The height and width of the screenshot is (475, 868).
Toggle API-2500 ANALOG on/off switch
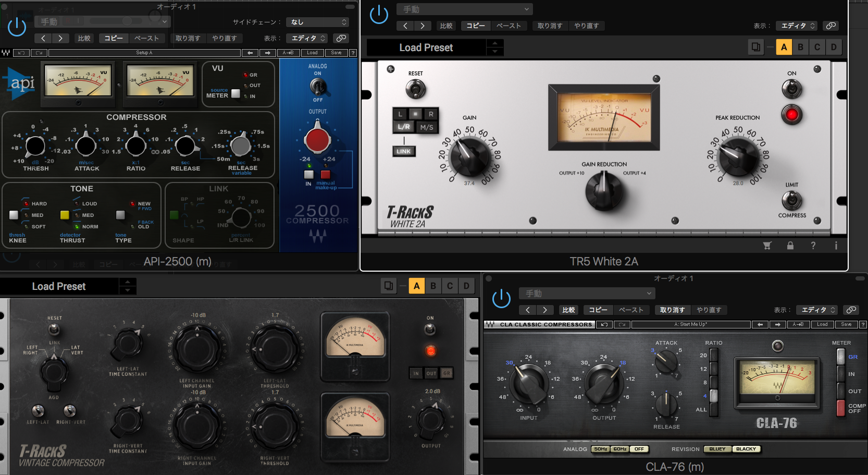point(317,86)
